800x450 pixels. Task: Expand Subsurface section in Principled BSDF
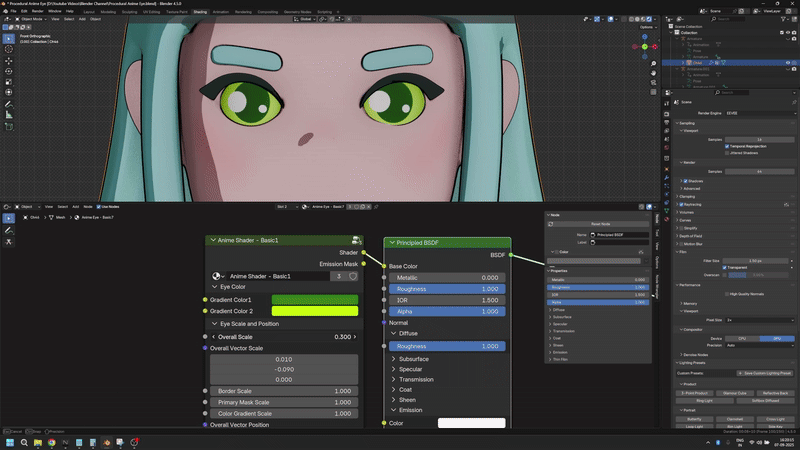(393, 359)
